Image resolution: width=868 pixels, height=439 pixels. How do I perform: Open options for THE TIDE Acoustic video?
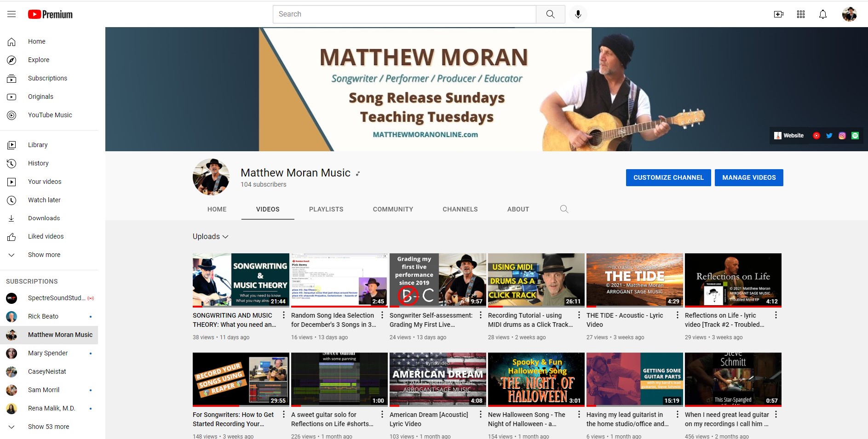[x=678, y=315]
